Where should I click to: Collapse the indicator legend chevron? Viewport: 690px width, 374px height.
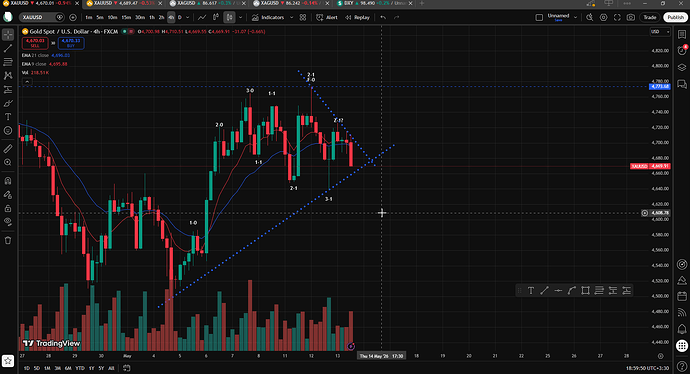(x=27, y=82)
